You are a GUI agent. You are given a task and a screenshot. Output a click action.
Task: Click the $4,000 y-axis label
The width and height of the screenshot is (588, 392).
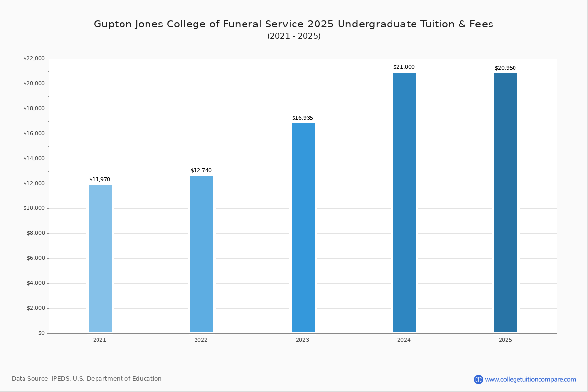tap(35, 283)
